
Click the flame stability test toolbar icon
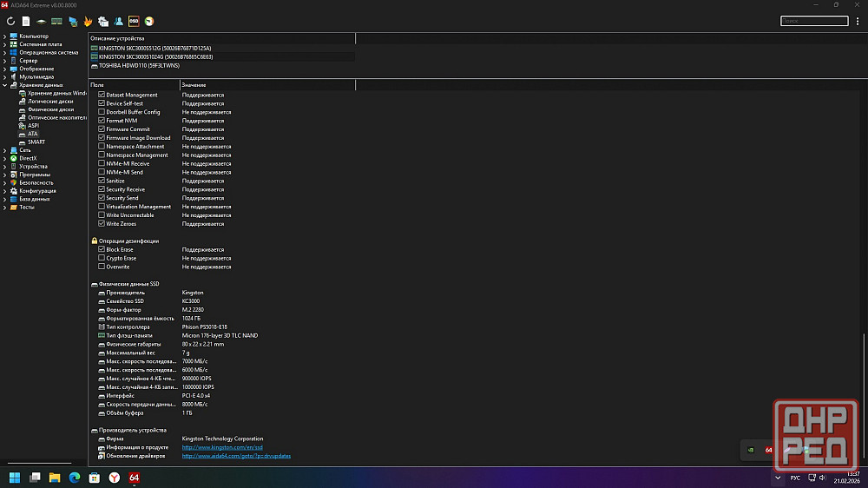pyautogui.click(x=88, y=21)
